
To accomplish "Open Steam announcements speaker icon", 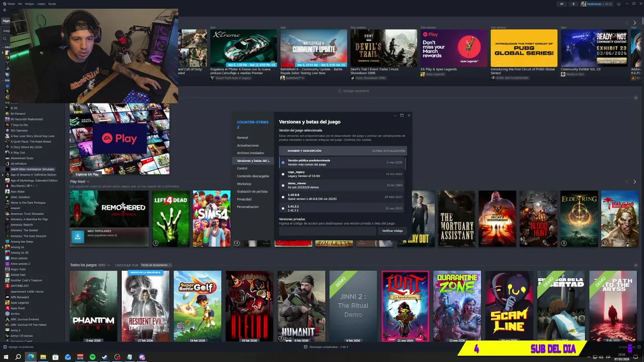I will point(561,4).
